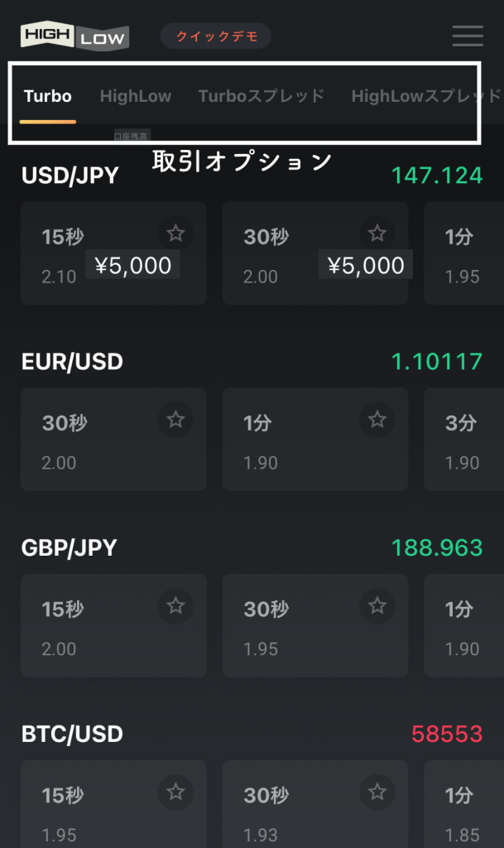Image resolution: width=504 pixels, height=848 pixels.
Task: Favorite the USD/JPY 15秒 option star
Action: 175,234
